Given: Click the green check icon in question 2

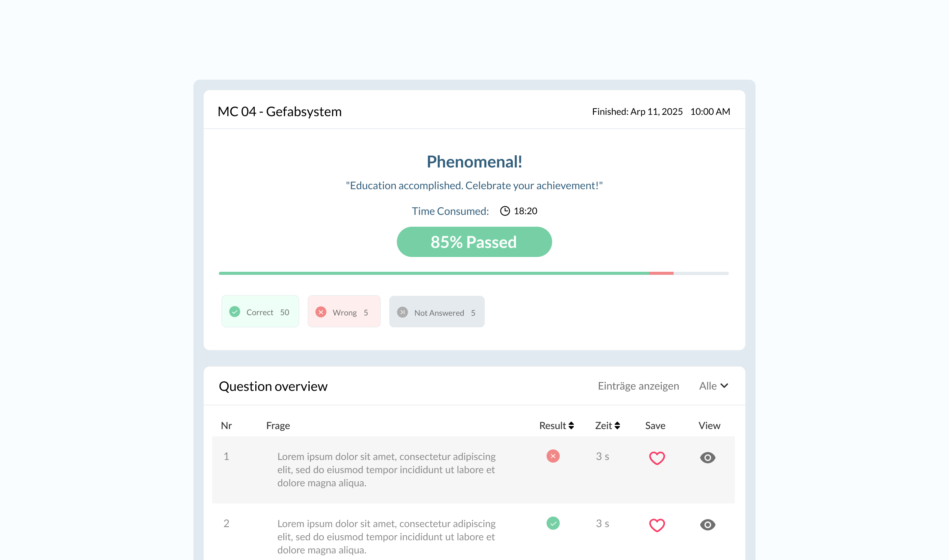Looking at the screenshot, I should point(553,523).
